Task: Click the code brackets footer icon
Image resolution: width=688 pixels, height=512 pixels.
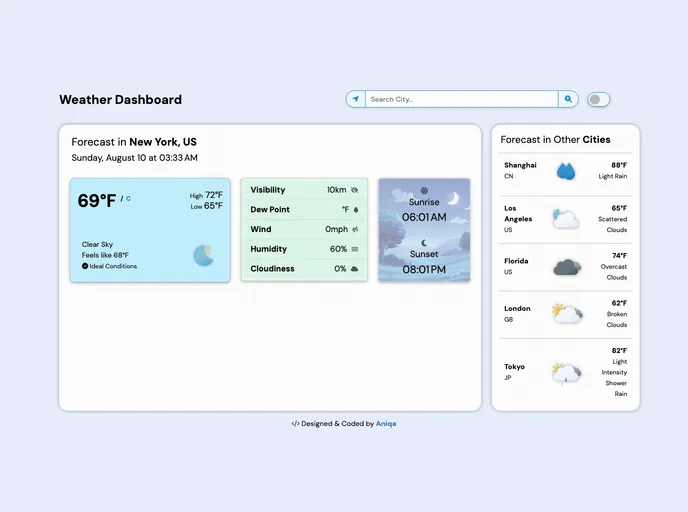Action: pos(295,423)
